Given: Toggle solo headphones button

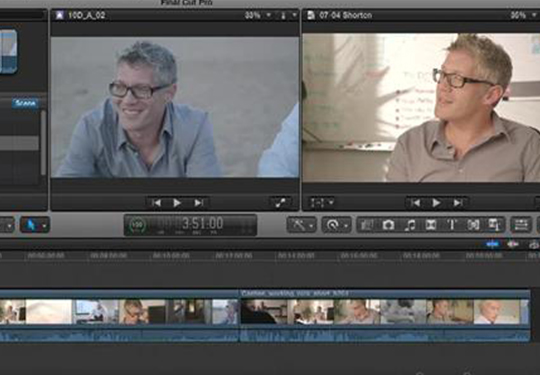Looking at the screenshot, I should tap(534, 244).
